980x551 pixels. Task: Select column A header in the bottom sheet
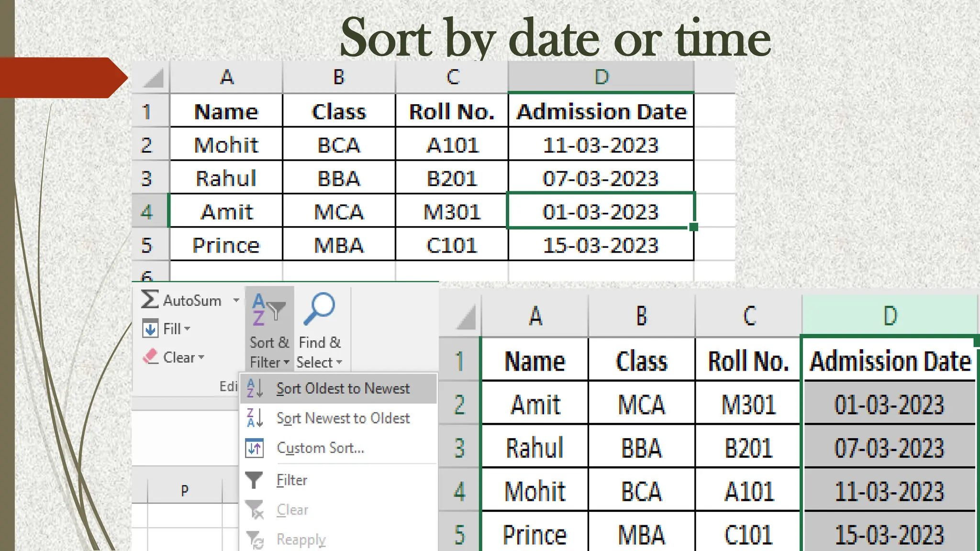point(535,316)
